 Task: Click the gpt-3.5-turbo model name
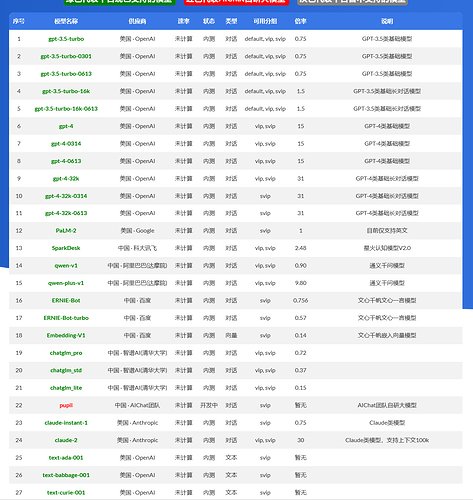tap(66, 39)
